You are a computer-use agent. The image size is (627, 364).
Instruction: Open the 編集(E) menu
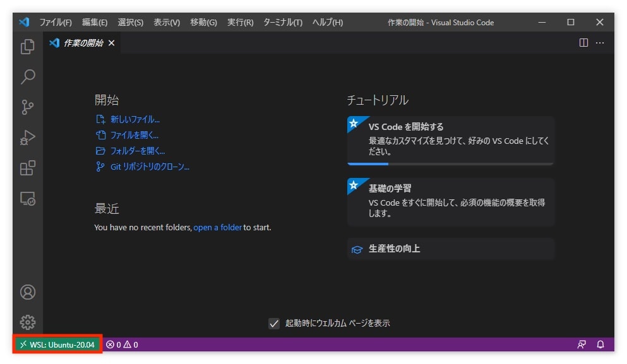pos(95,22)
